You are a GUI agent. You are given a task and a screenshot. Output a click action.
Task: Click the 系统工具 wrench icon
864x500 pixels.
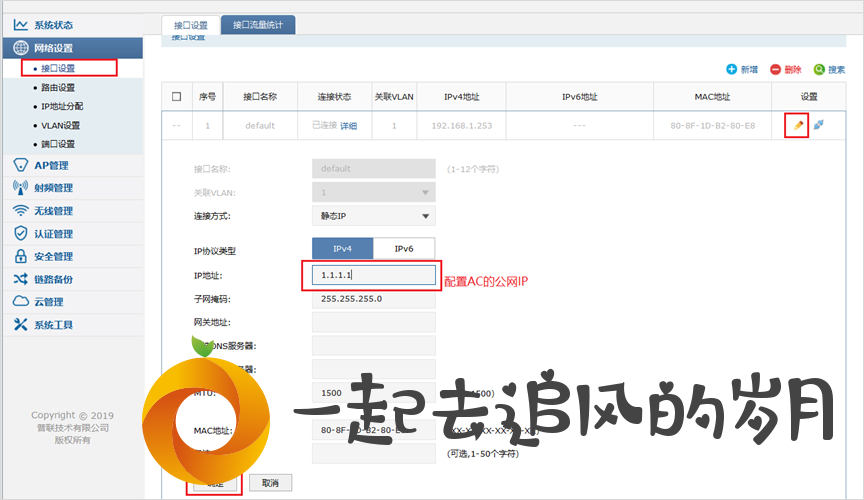(x=20, y=324)
